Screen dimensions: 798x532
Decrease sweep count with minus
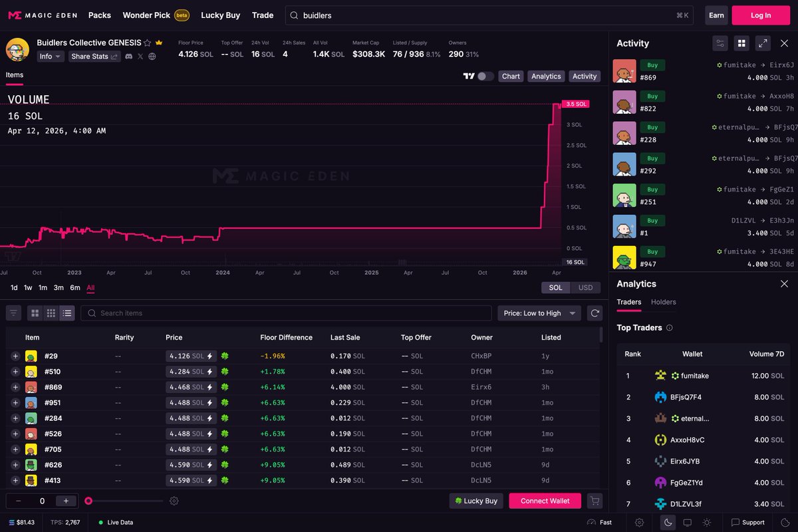coord(19,501)
